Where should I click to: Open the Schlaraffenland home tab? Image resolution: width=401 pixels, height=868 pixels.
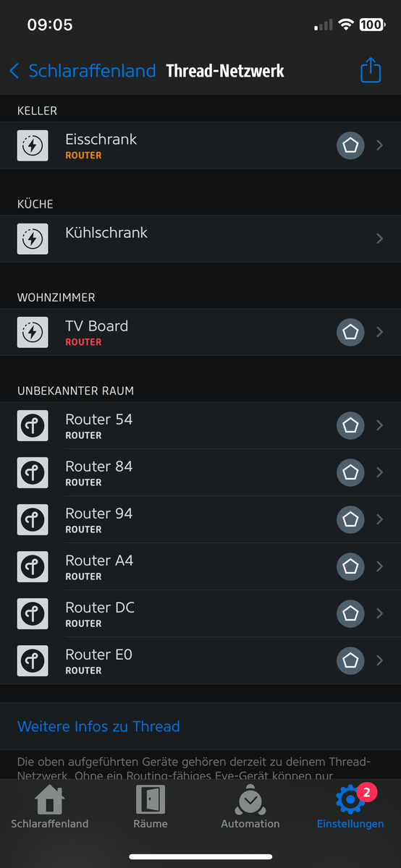[50, 807]
